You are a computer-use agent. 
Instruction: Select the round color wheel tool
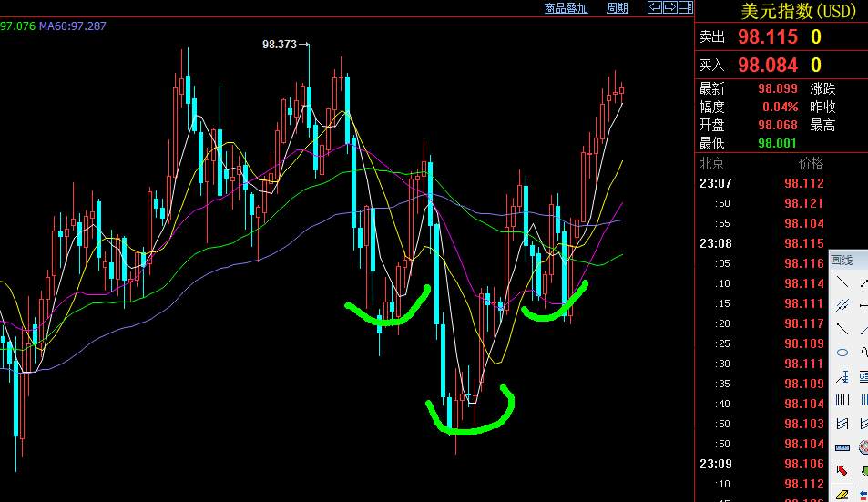863,447
